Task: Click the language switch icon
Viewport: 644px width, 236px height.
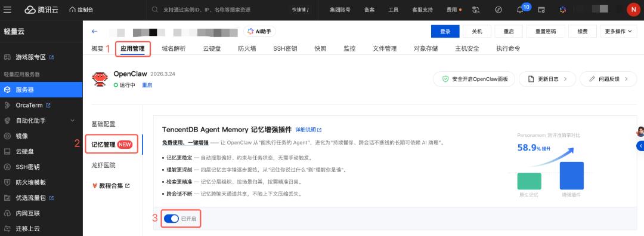Action: point(476,10)
